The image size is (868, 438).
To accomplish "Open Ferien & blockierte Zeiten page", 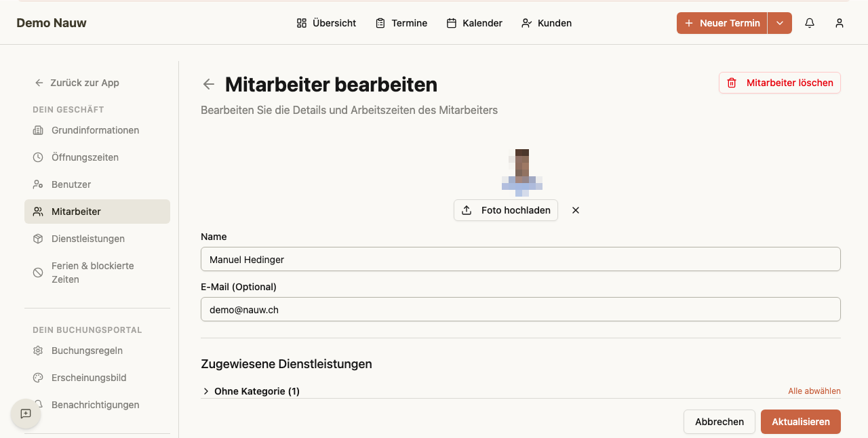I will [x=97, y=273].
